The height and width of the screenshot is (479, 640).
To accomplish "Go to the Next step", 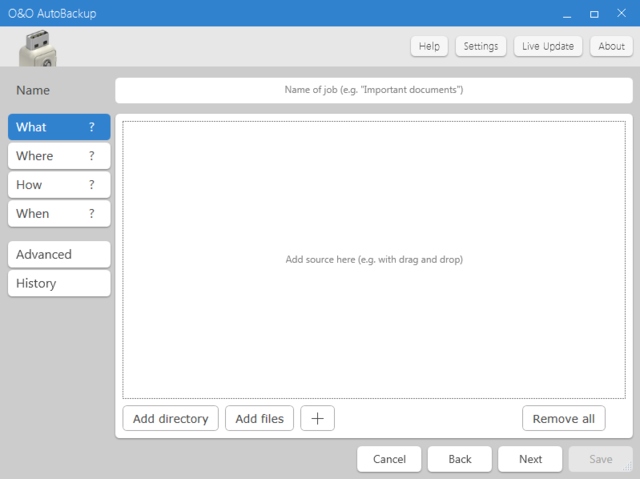I will pyautogui.click(x=530, y=459).
